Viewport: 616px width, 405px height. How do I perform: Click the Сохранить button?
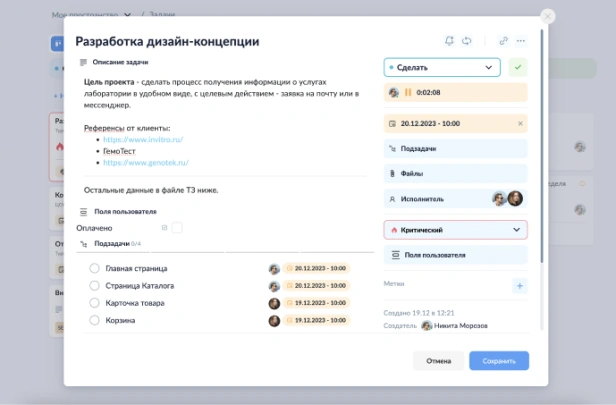click(x=498, y=361)
